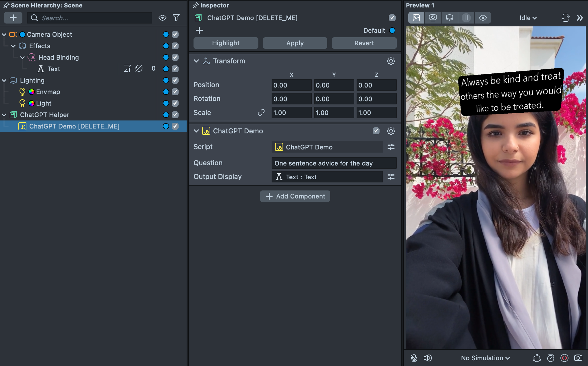Open the Idle state dropdown
This screenshot has height=366, width=588.
pyautogui.click(x=528, y=18)
